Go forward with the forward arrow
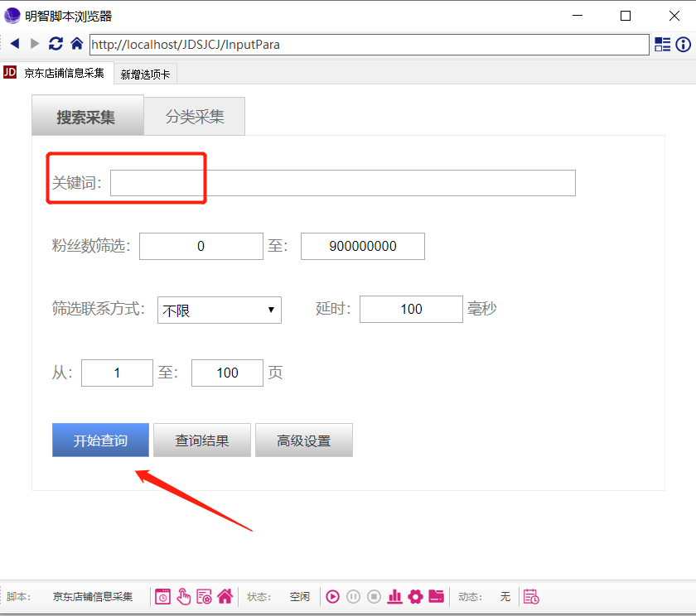This screenshot has width=696, height=616. point(35,43)
